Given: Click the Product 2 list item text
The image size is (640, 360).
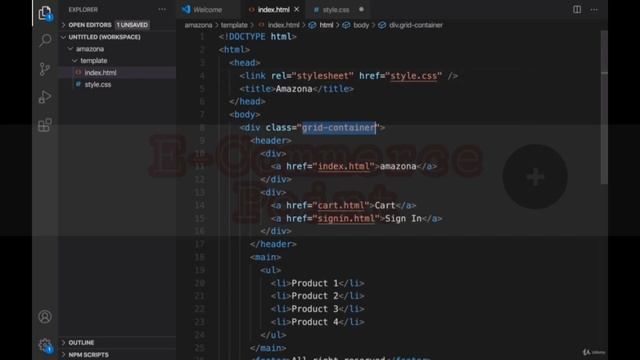Looking at the screenshot, I should point(315,296).
